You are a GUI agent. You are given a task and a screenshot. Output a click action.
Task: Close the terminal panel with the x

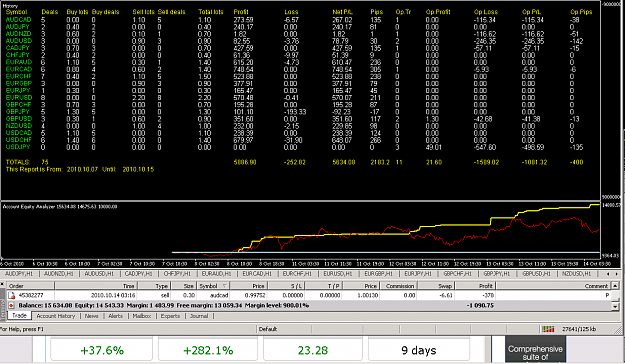pyautogui.click(x=2, y=285)
